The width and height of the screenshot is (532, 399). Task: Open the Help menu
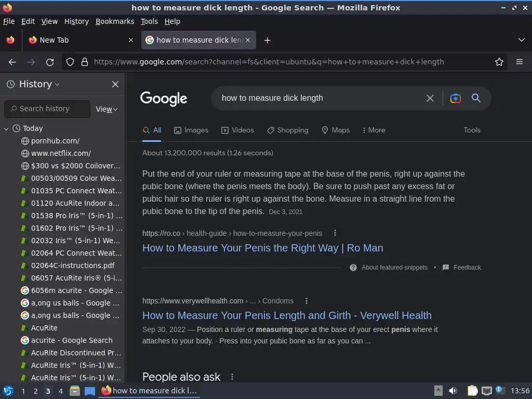pos(172,21)
